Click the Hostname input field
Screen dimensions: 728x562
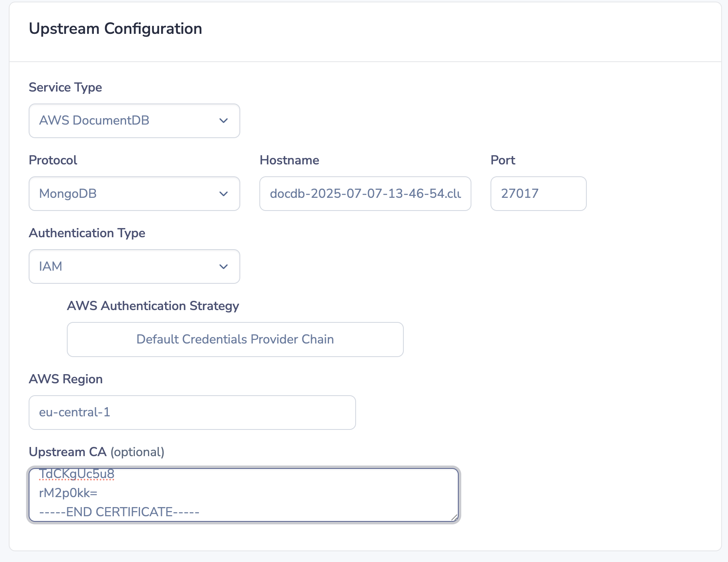365,193
